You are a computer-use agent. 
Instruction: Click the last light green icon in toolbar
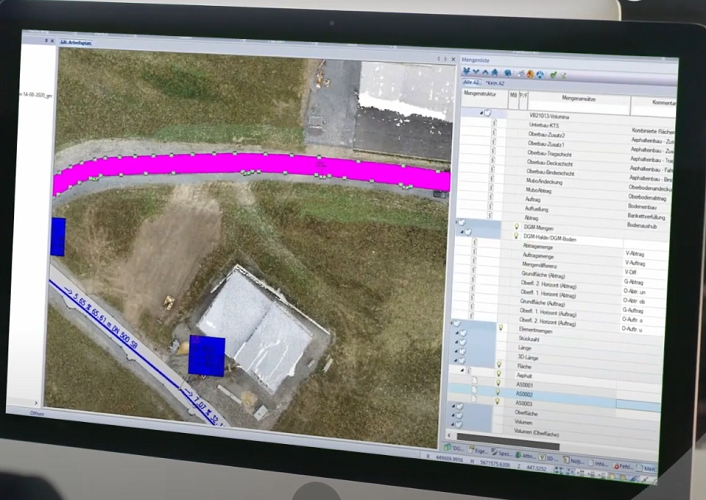[563, 75]
